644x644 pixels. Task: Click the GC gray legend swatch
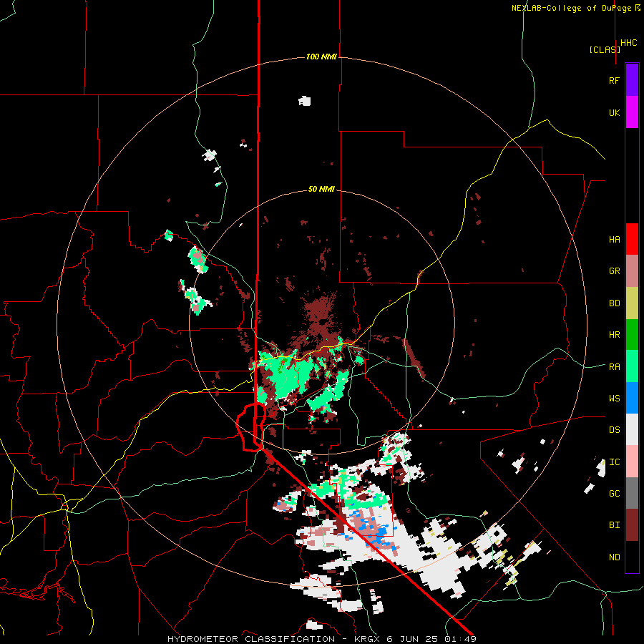[x=632, y=493]
